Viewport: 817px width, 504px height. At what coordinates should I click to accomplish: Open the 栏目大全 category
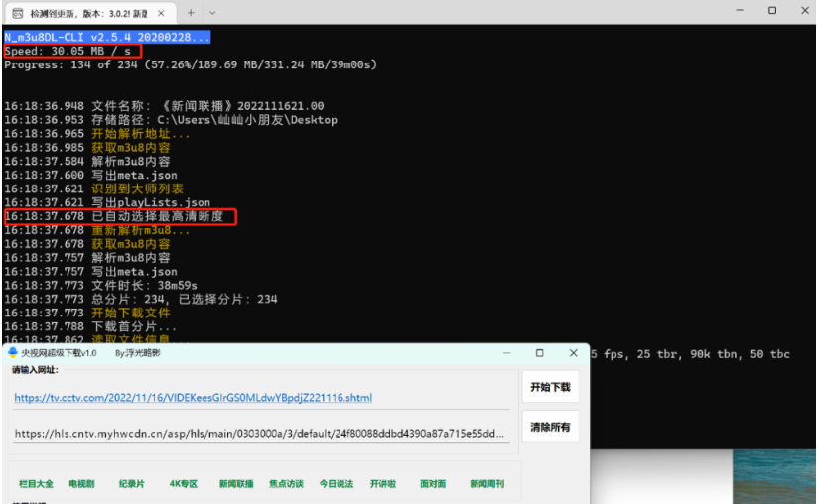click(x=36, y=484)
